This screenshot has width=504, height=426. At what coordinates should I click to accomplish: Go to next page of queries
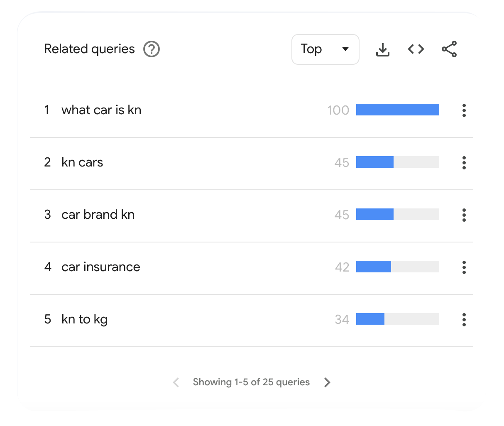tap(327, 382)
